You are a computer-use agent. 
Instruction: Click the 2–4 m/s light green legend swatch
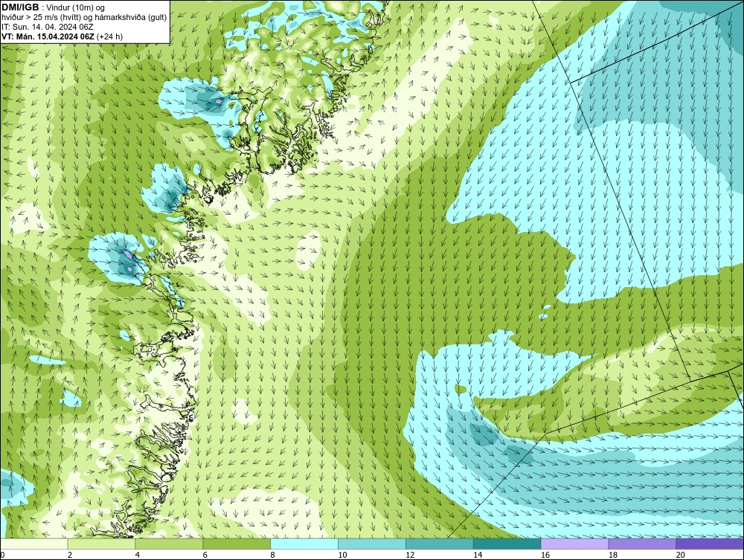tap(101, 544)
